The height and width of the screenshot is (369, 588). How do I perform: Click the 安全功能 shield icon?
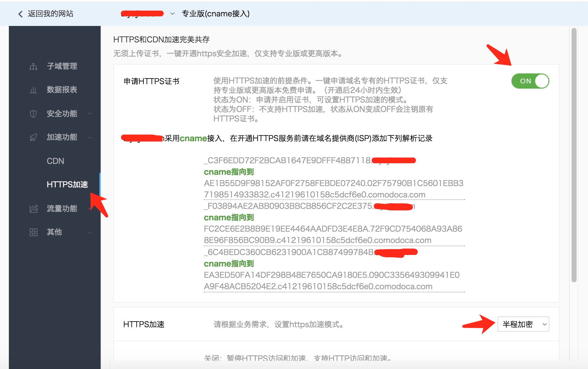pos(33,114)
